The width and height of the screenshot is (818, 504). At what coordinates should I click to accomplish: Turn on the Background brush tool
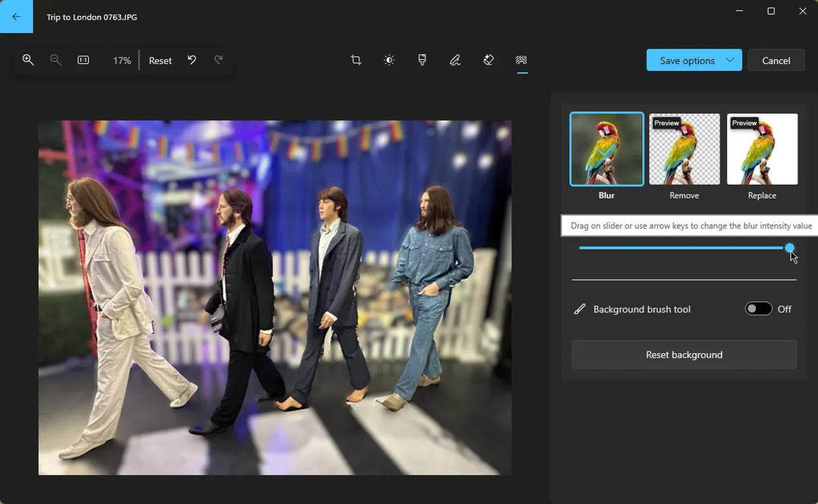759,309
